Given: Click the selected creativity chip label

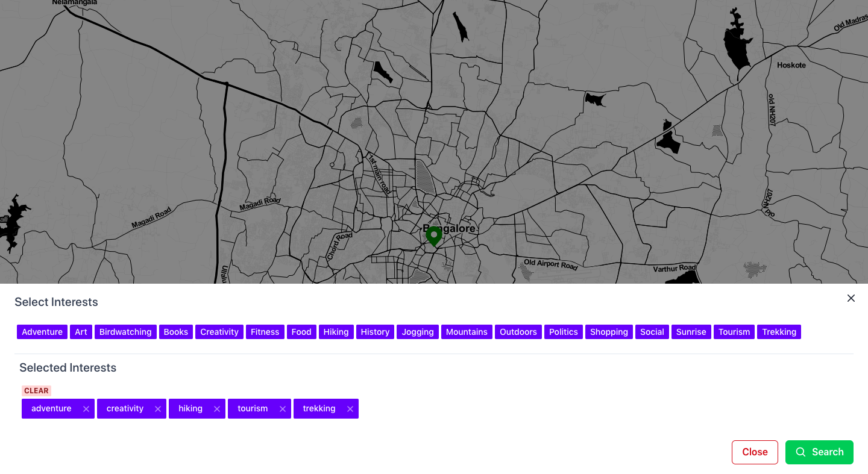Looking at the screenshot, I should [125, 408].
